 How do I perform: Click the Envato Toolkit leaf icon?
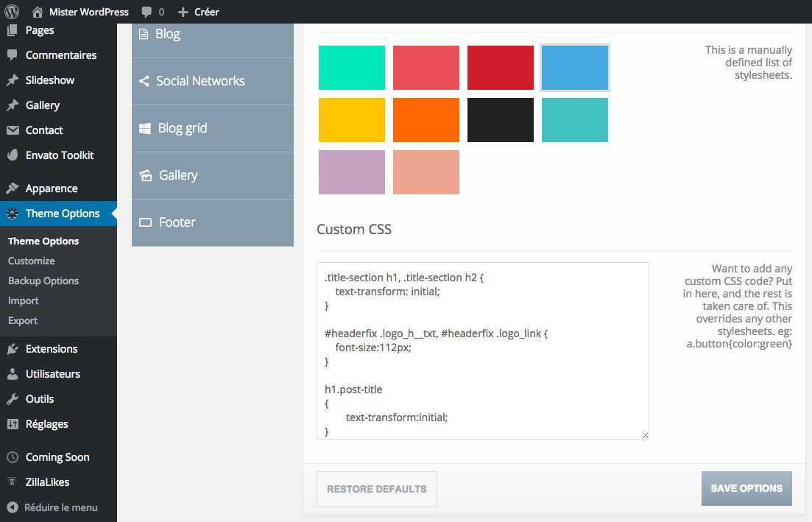pyautogui.click(x=13, y=155)
